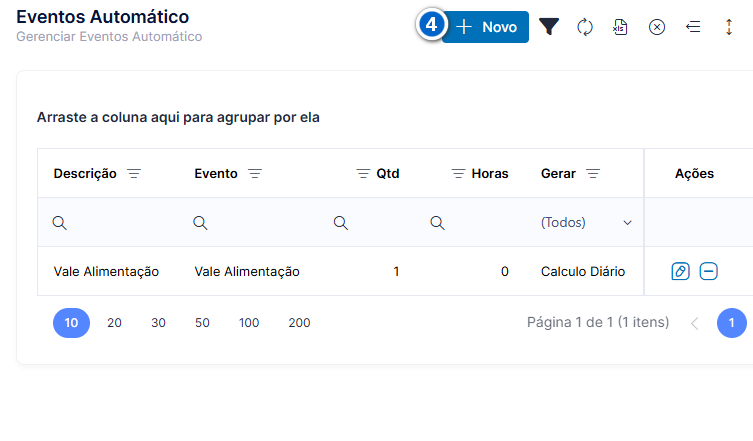
Task: Remove the Vale Alimentação row with minus icon
Action: coord(708,271)
